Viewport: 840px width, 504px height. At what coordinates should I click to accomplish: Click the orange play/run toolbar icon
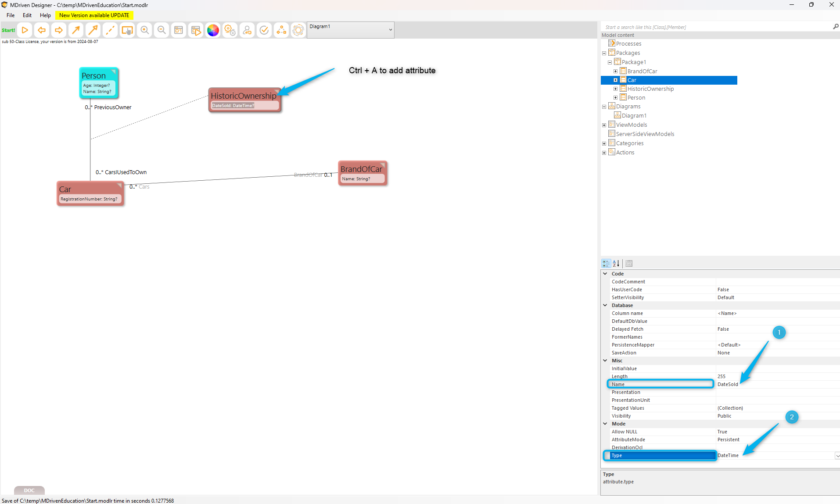coord(25,30)
